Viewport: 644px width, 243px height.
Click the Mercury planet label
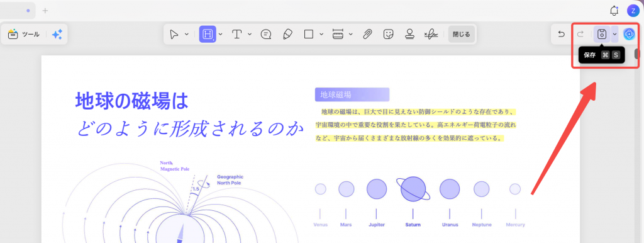point(516,225)
